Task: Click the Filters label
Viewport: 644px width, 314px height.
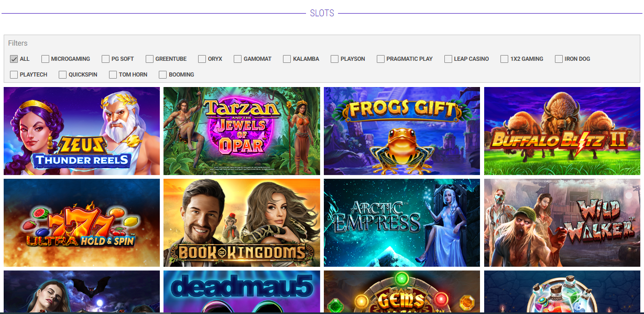Action: 18,43
